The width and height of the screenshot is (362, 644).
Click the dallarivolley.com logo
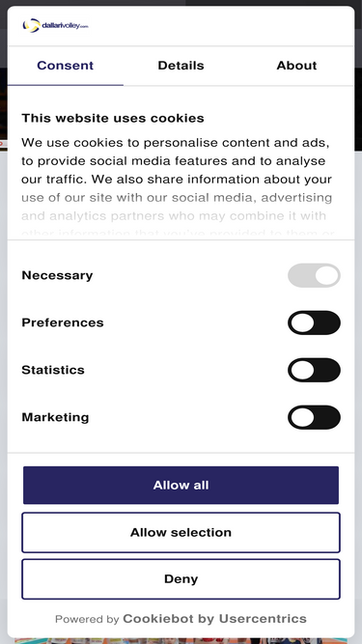pyautogui.click(x=55, y=26)
